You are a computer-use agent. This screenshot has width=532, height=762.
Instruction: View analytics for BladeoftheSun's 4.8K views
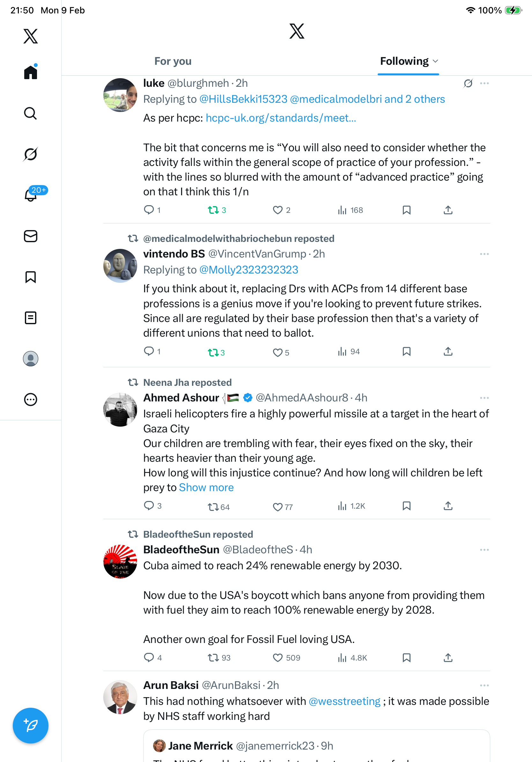click(352, 657)
